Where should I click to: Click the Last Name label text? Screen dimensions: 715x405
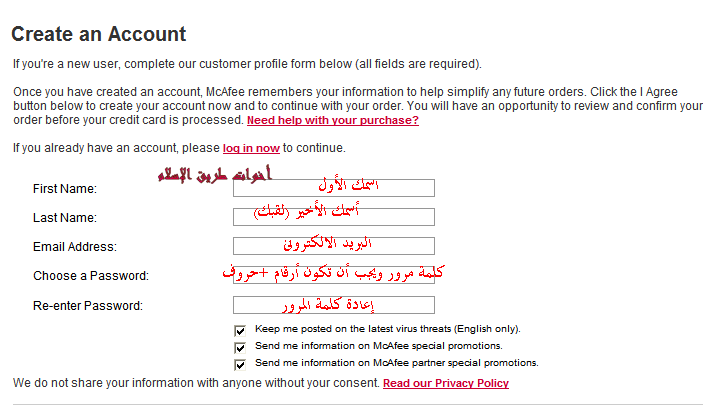pyautogui.click(x=64, y=217)
